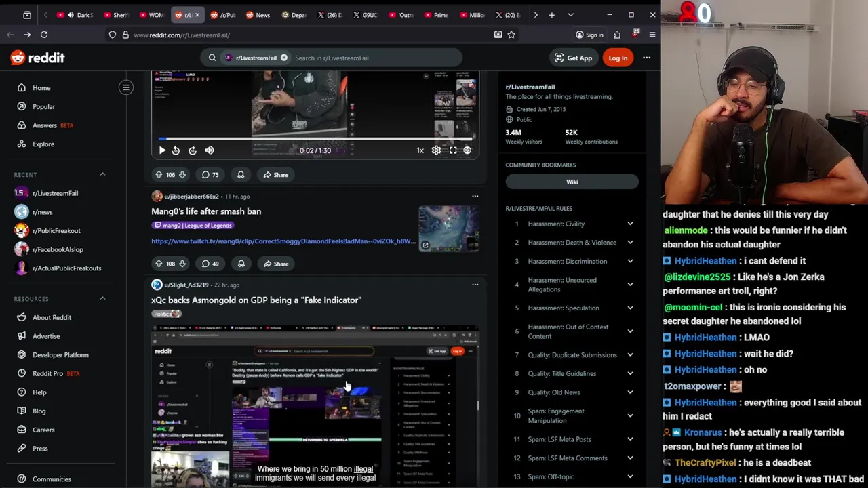Reload the page in the browser toolbar

pyautogui.click(x=44, y=35)
